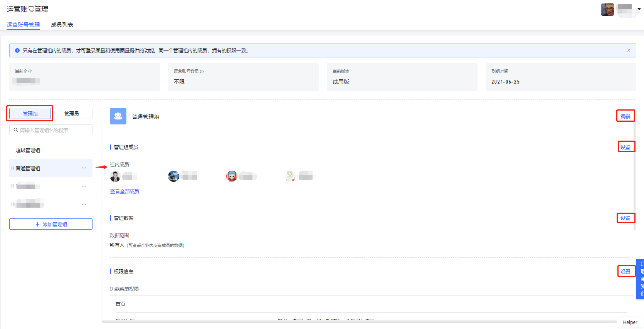The height and width of the screenshot is (329, 644).
Task: Select 超级管理组 in the group list
Action: tap(28, 150)
